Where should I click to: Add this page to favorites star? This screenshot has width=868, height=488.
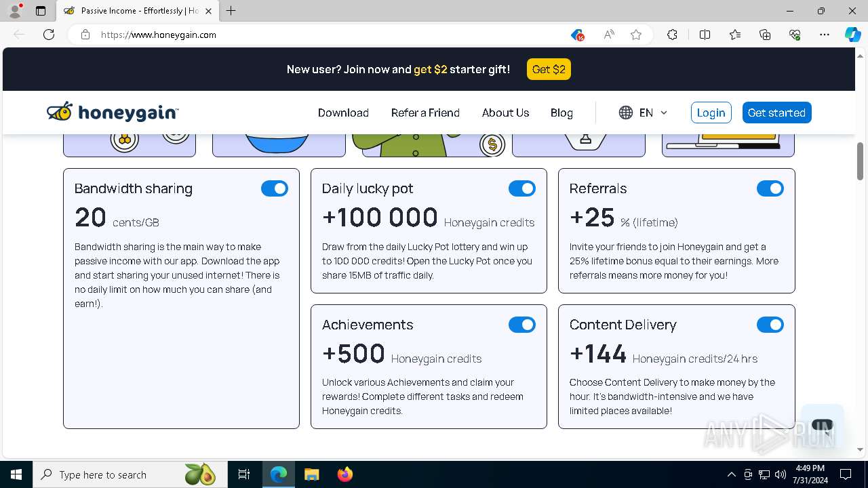point(636,35)
